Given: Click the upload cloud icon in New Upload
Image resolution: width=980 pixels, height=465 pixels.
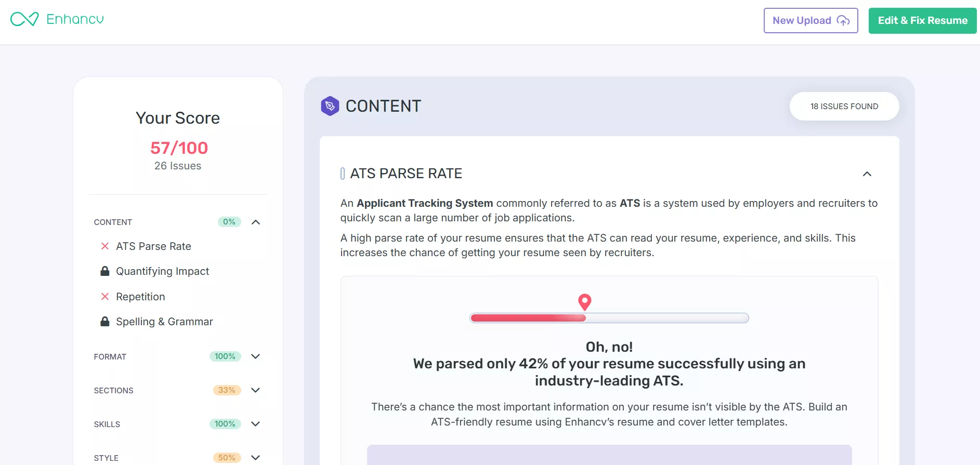Looking at the screenshot, I should [x=843, y=20].
